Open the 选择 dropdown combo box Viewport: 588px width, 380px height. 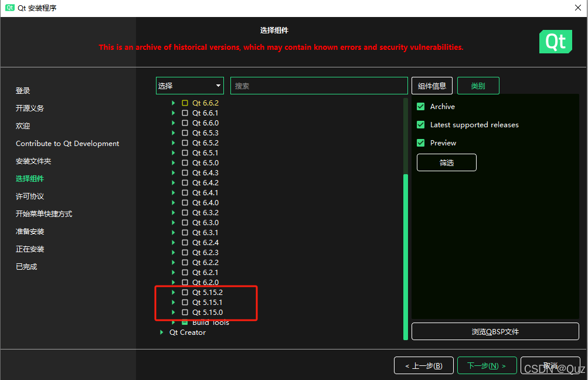click(x=190, y=86)
